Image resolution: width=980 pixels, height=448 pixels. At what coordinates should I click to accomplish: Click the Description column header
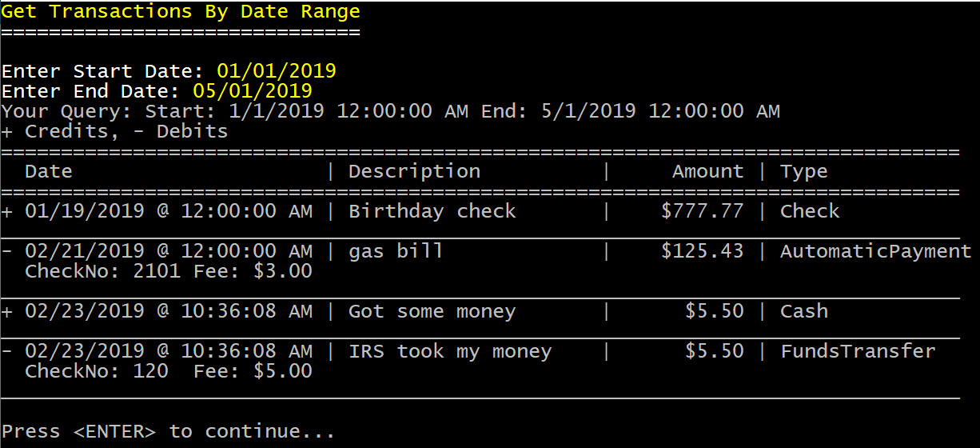coord(415,171)
